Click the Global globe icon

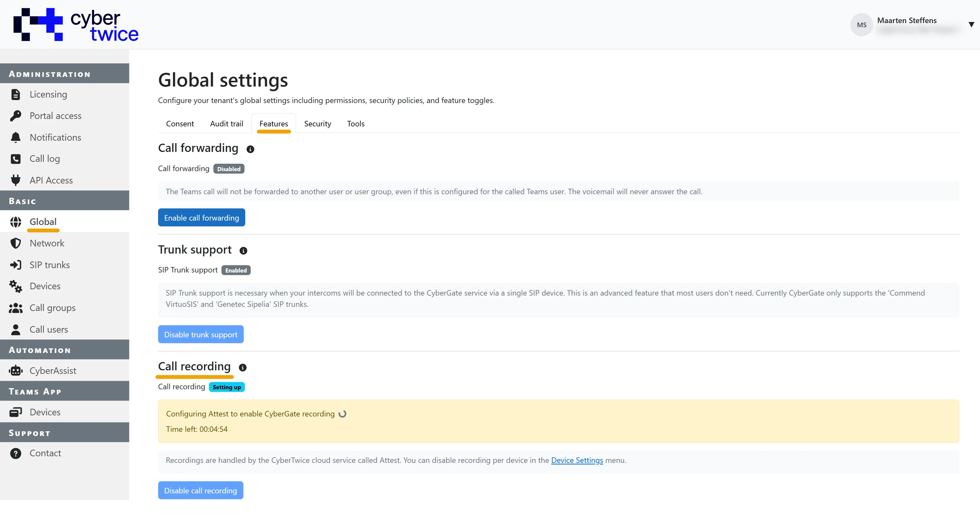(16, 222)
